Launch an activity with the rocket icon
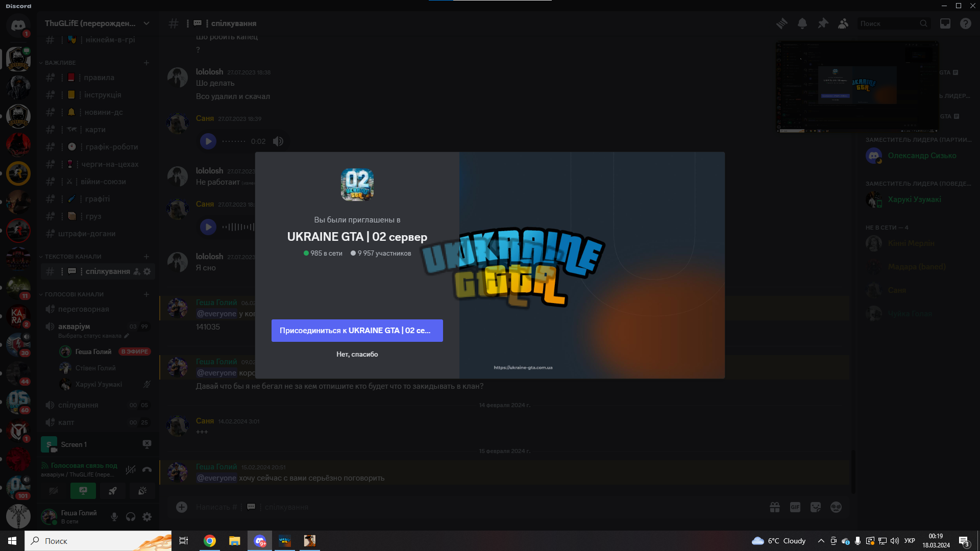 pos(112,491)
